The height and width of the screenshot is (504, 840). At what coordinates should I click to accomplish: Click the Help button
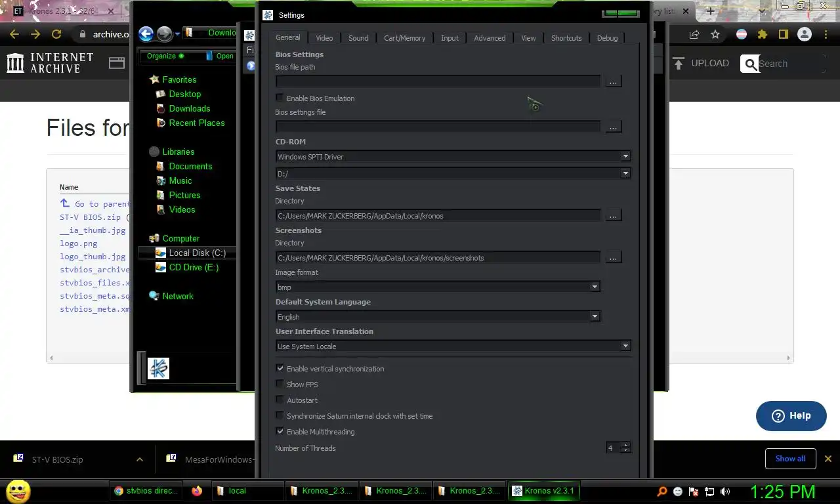pos(791,415)
